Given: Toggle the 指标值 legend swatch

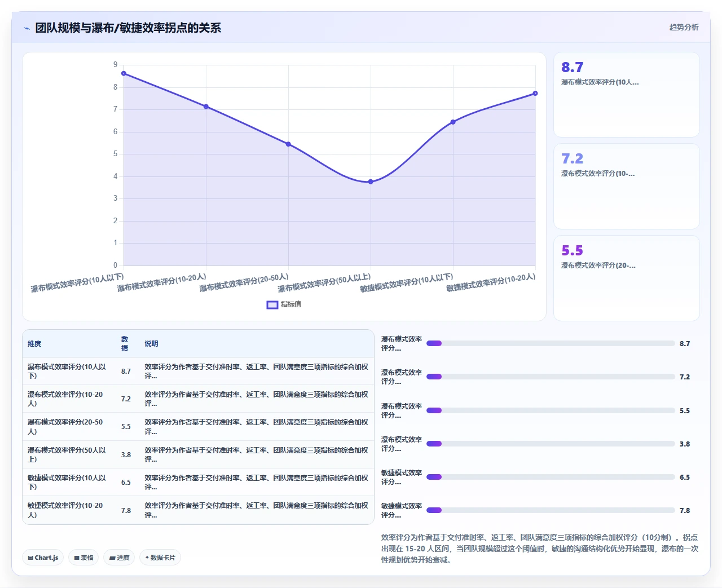Looking at the screenshot, I should click(x=272, y=304).
